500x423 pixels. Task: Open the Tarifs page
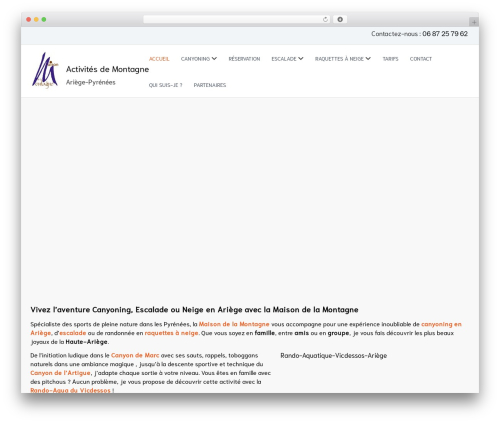390,59
